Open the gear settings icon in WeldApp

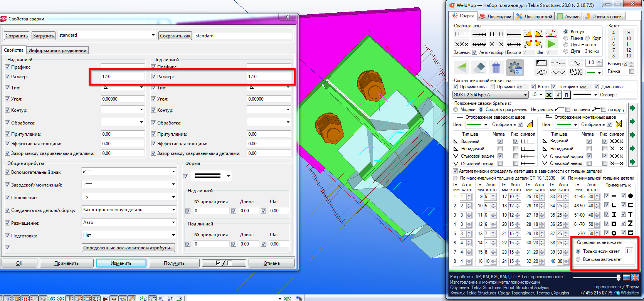point(515,68)
